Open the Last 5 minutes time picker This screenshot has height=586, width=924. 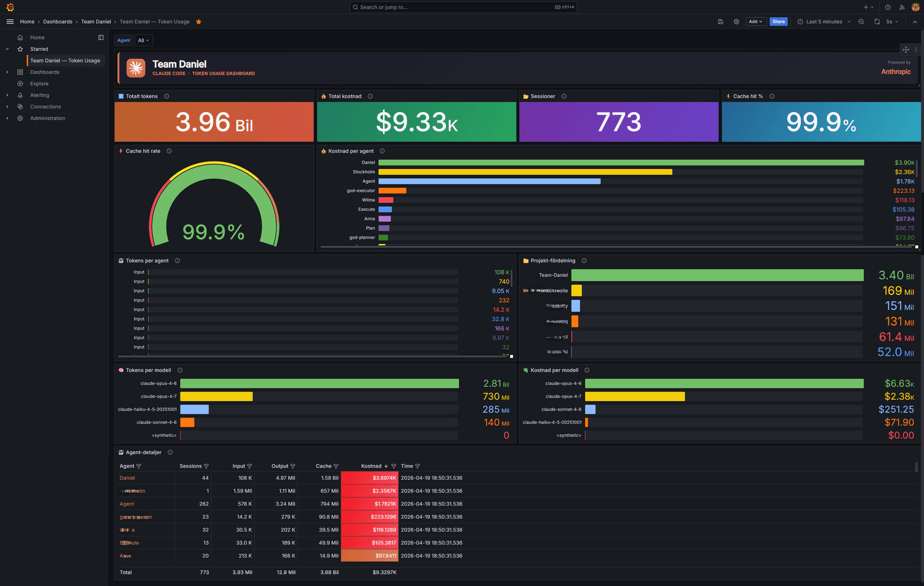pyautogui.click(x=824, y=22)
